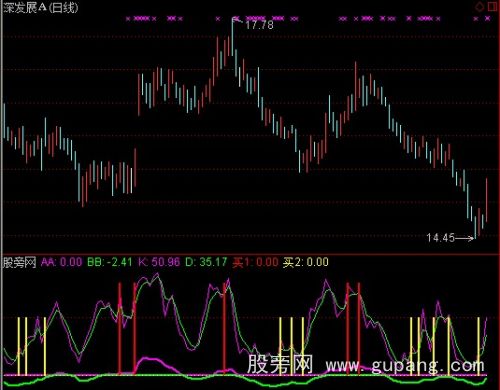Click the AA: 0.00 indicator value
The height and width of the screenshot is (390, 500).
[61, 262]
